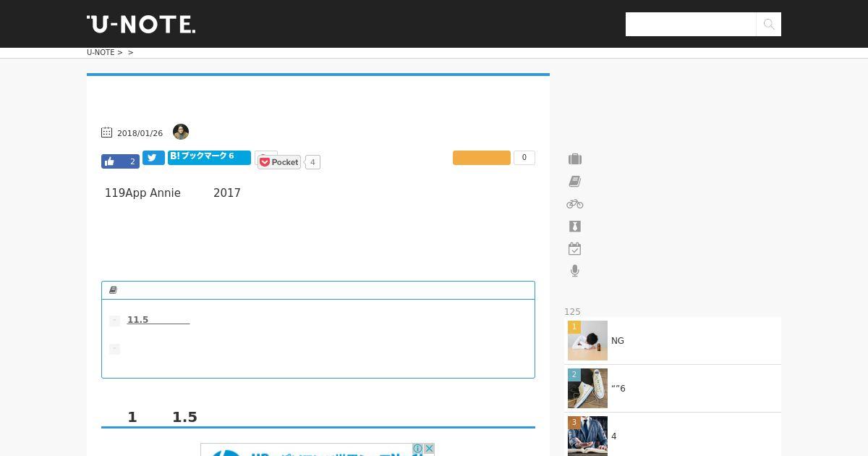Share the article via Twitter bird
Screen dimensions: 868x456
coord(153,158)
